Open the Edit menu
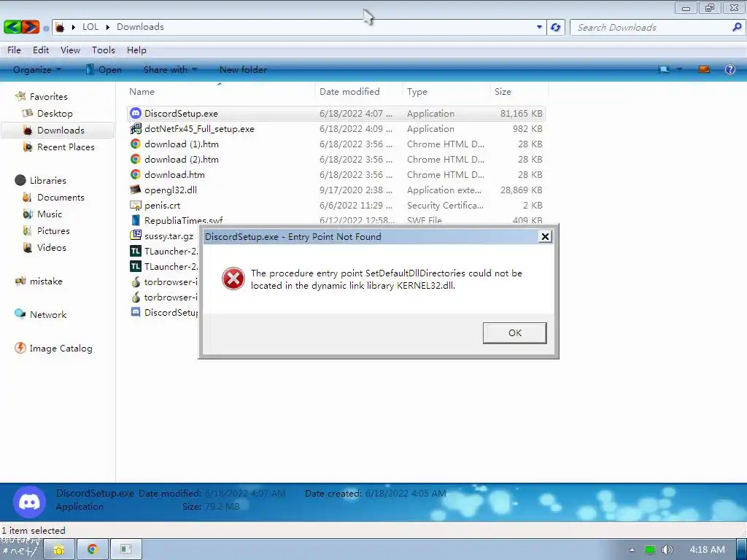747x560 pixels. [x=41, y=50]
